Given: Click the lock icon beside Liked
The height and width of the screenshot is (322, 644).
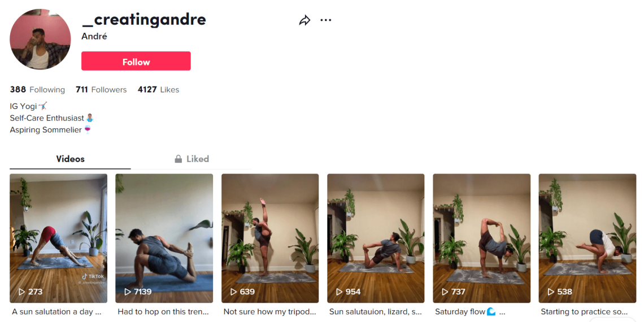Looking at the screenshot, I should click(179, 159).
